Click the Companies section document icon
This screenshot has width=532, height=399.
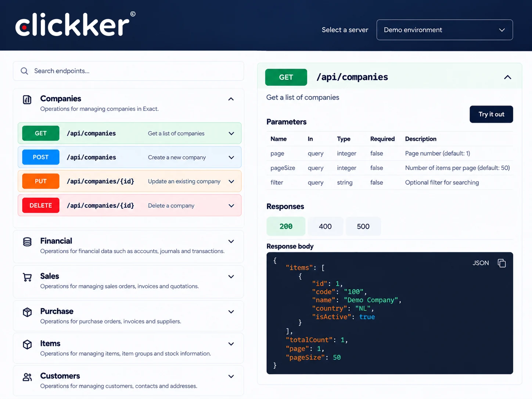27,100
